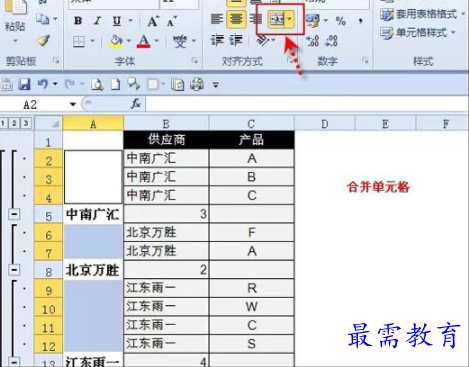Viewport: 469px width, 367px height.
Task: Increase font size with large A
Action: point(153,22)
